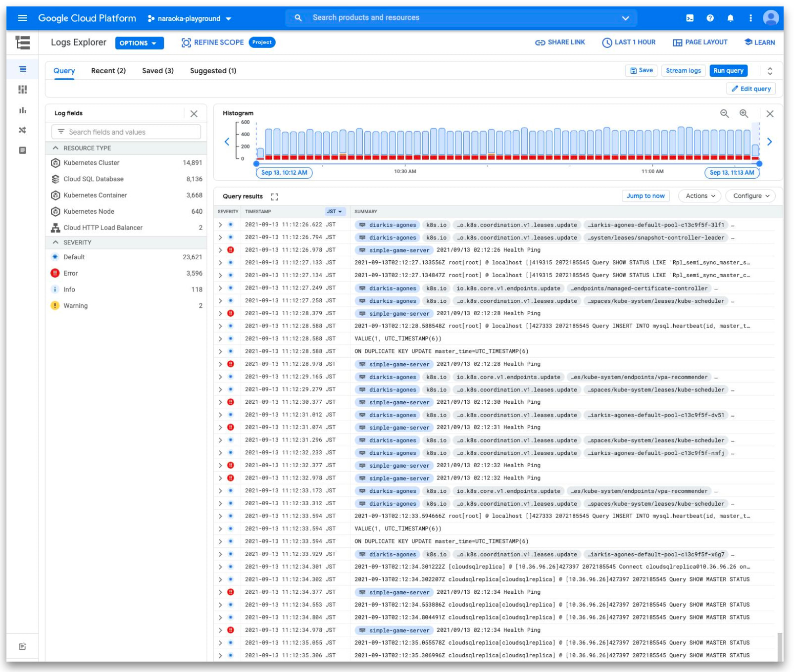The width and height of the screenshot is (795, 672).
Task: Move histogram to later time range
Action: [x=769, y=142]
